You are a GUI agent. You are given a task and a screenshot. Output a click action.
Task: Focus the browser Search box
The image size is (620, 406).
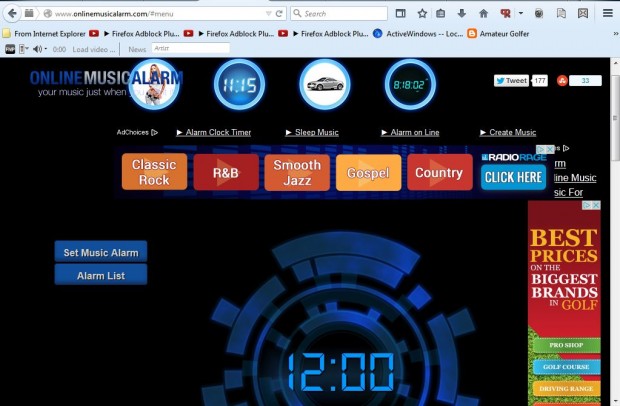tap(339, 13)
